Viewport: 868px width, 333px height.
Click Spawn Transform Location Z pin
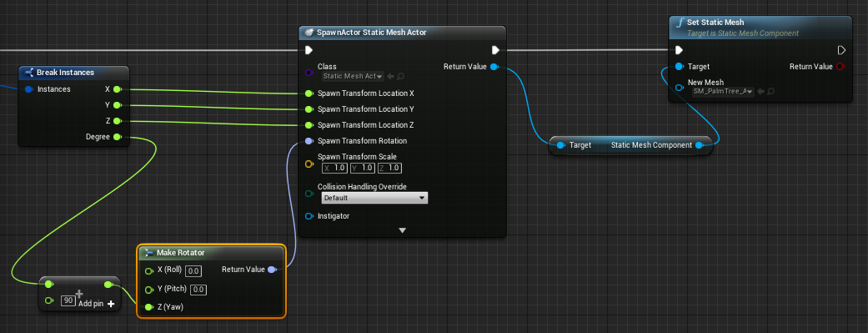pos(309,125)
